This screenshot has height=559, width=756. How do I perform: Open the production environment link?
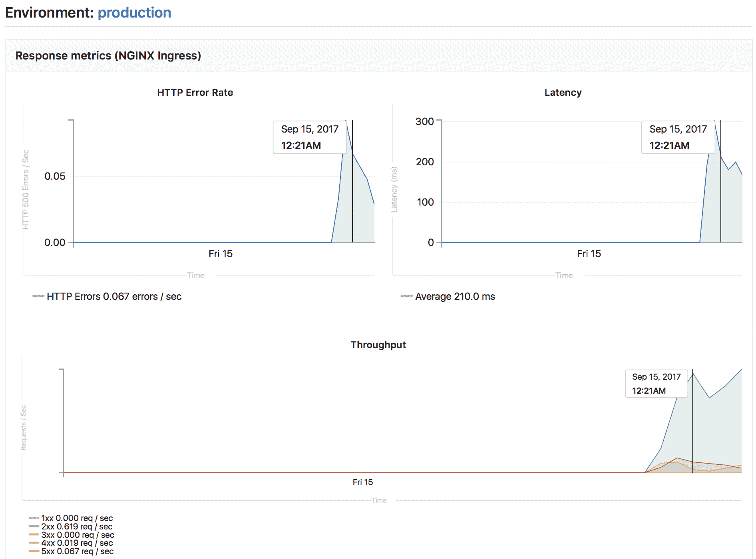(134, 12)
